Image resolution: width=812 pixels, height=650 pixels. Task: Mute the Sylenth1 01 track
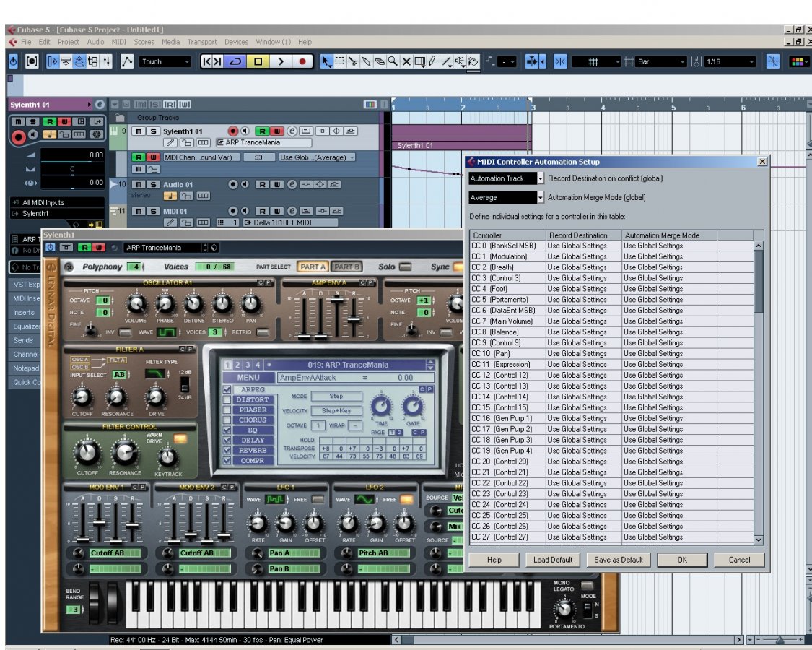139,131
